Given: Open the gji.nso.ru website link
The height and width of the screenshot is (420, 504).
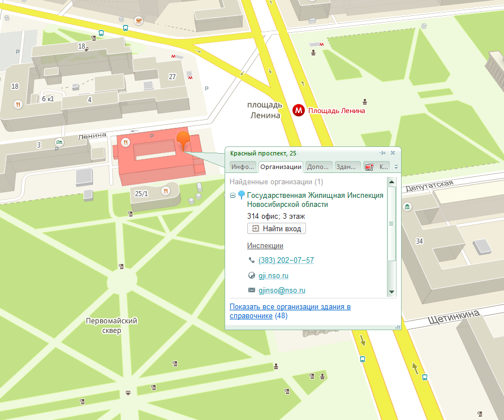Looking at the screenshot, I should click(x=274, y=275).
